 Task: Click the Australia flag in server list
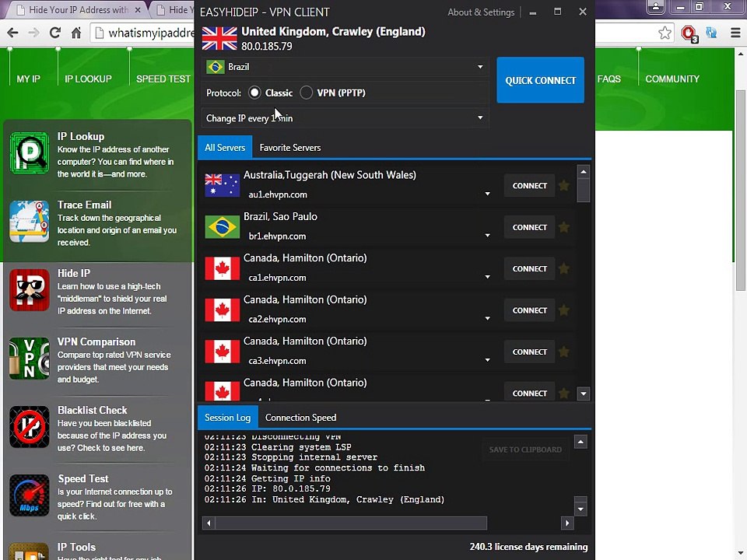[x=222, y=185]
